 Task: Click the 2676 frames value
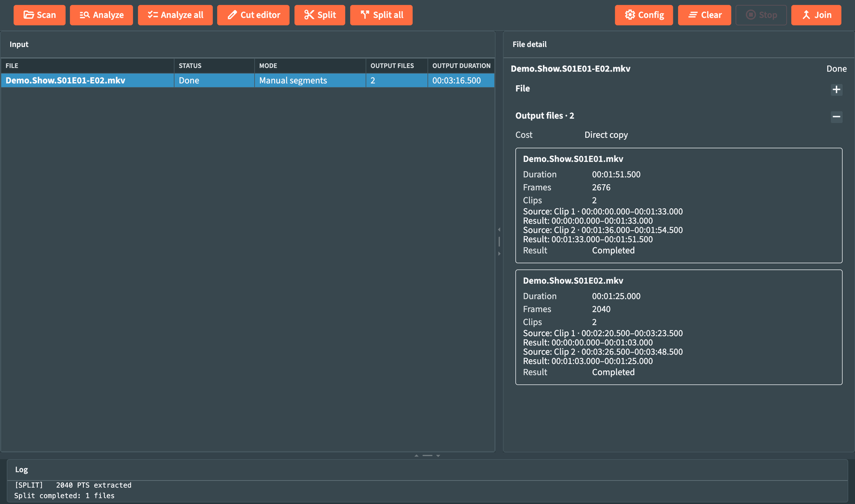601,187
